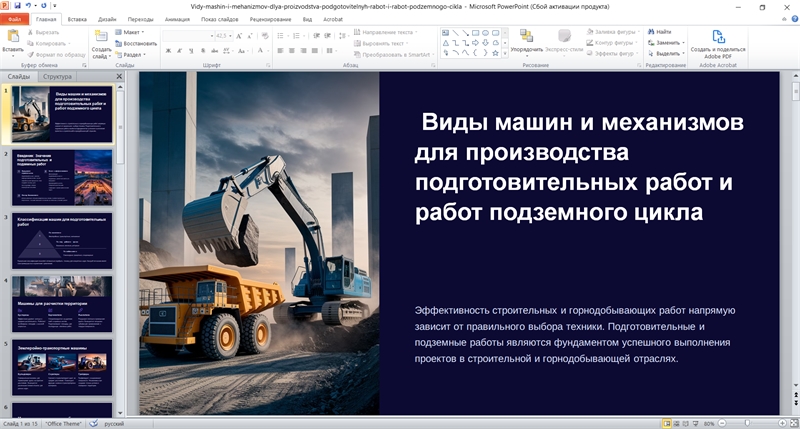
Task: Click the Копировать (copy) command
Action: pos(48,43)
